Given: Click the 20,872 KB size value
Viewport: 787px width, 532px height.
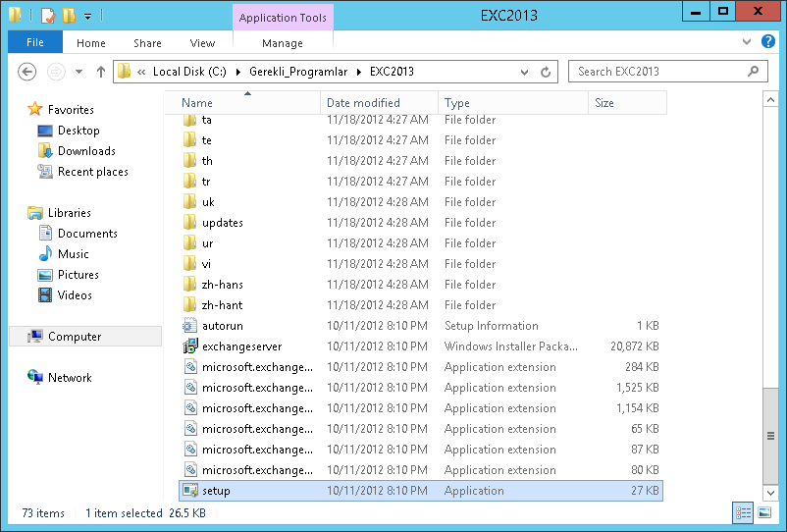Looking at the screenshot, I should point(635,346).
